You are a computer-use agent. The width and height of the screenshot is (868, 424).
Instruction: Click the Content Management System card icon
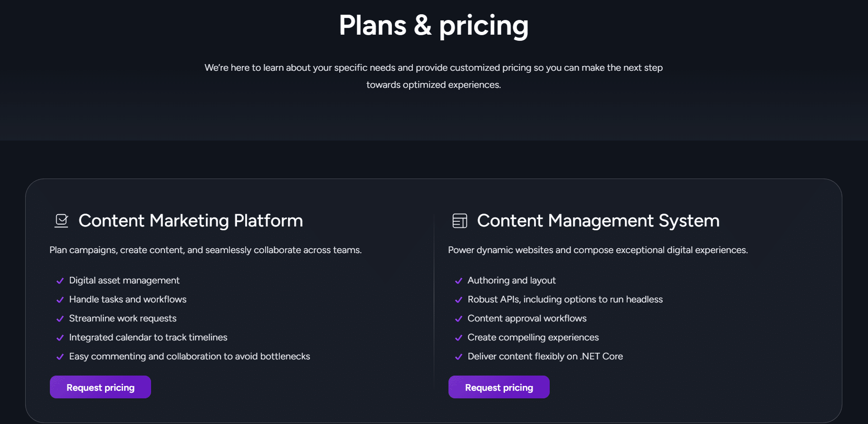[459, 220]
